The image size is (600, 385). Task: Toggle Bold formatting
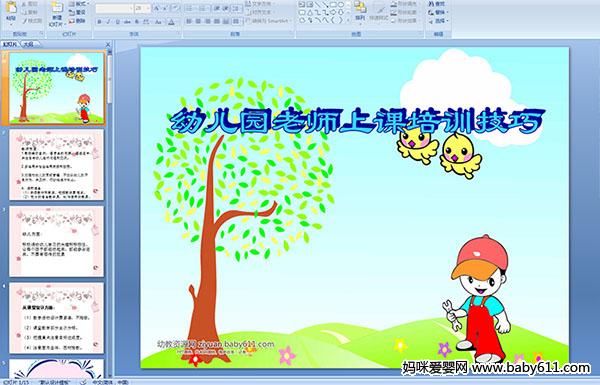[99, 22]
